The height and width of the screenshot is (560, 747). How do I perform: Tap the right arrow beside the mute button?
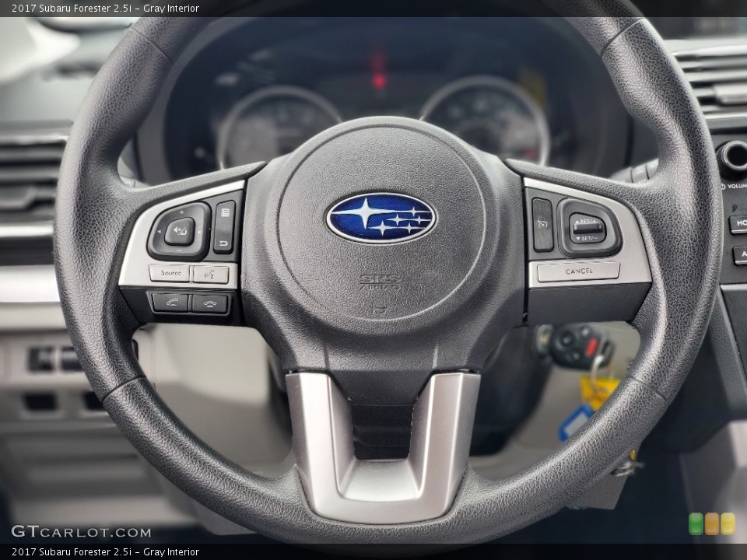(x=200, y=232)
